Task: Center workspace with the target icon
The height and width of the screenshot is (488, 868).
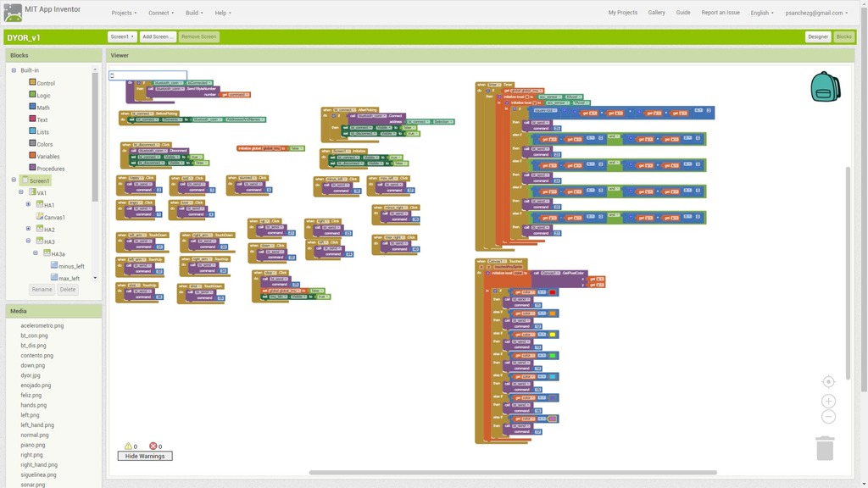Action: point(828,382)
